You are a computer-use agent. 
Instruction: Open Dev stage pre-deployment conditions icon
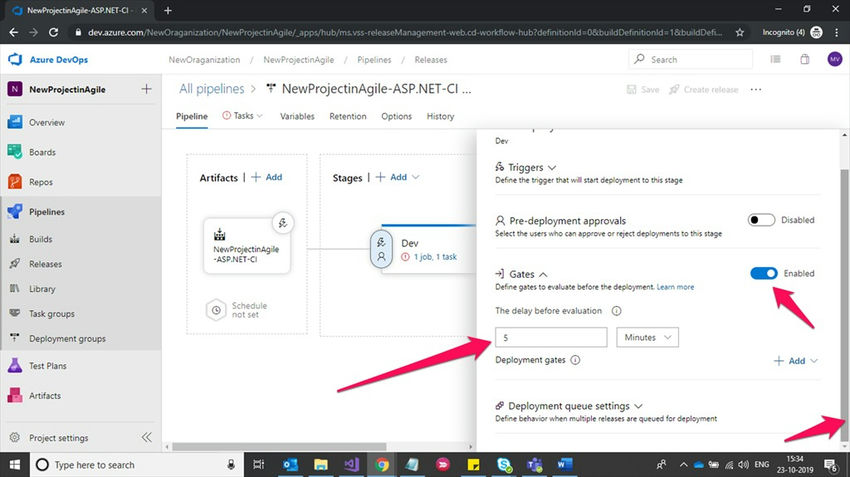coord(381,249)
